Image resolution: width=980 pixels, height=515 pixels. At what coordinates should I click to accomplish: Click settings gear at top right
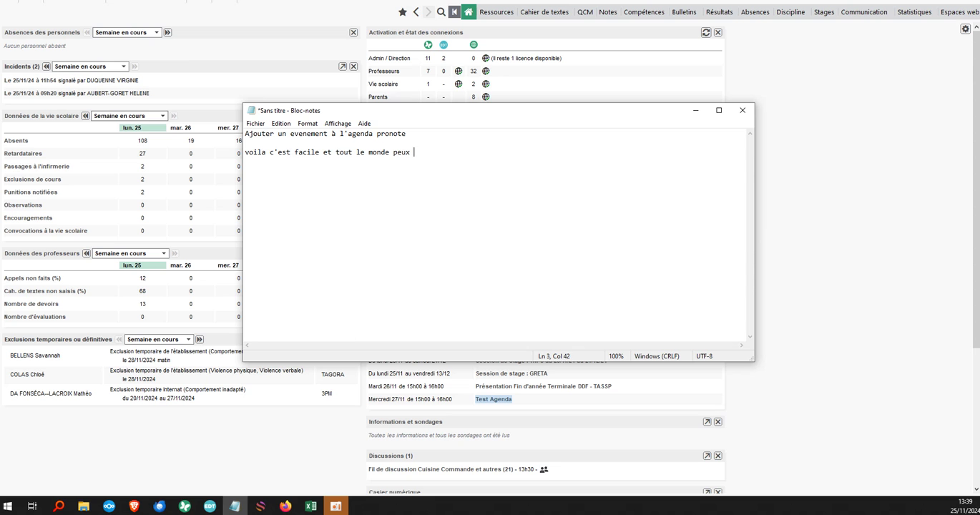coord(966,29)
